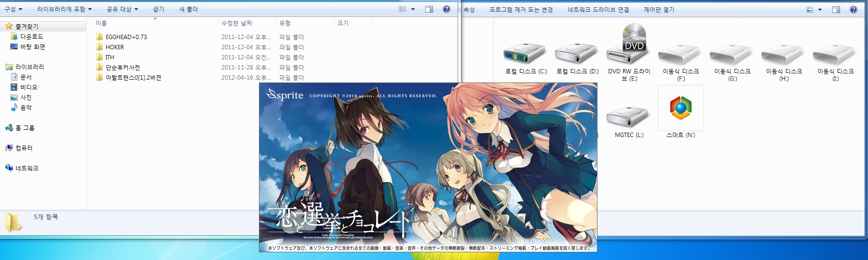Click 프로그램 제거 또는 변경 button
The width and height of the screenshot is (868, 260).
(x=521, y=10)
